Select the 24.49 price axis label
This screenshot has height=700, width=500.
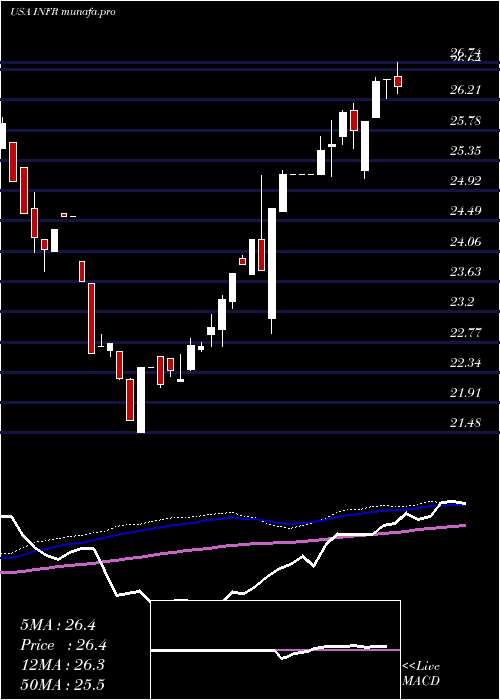click(465, 211)
